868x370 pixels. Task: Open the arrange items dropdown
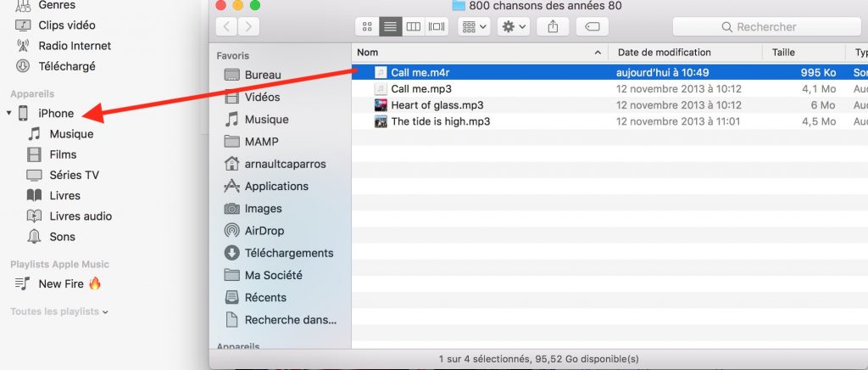tap(474, 26)
